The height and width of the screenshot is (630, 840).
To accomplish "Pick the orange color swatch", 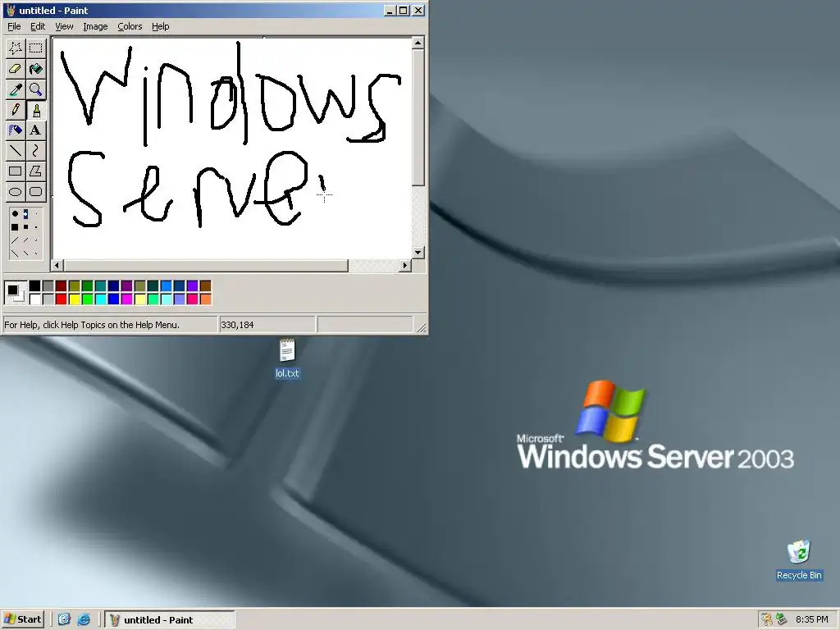I will coord(205,299).
